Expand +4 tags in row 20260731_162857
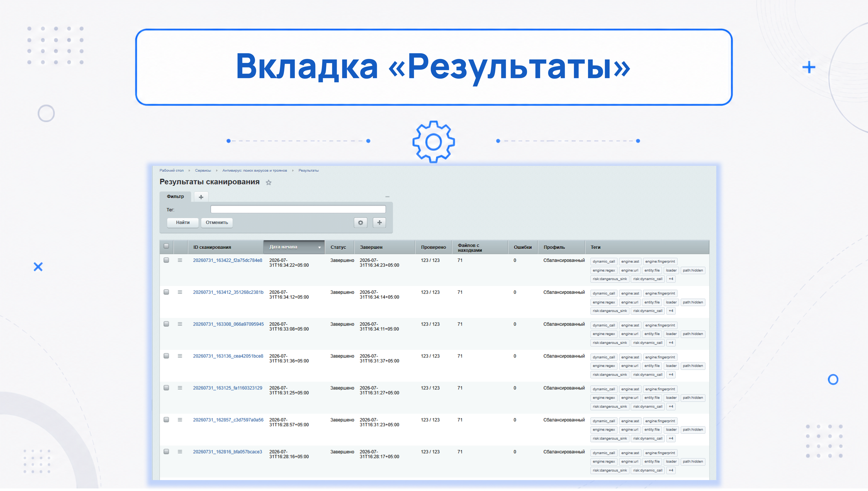868x491 pixels. point(671,439)
